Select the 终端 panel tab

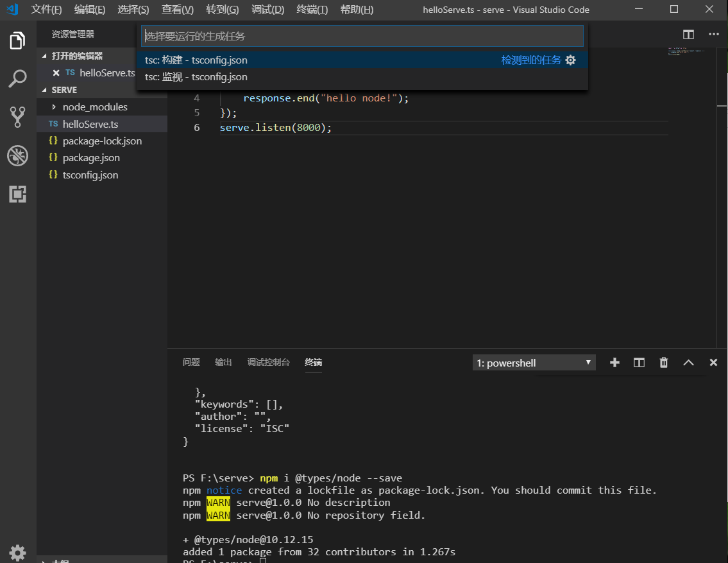pos(314,362)
